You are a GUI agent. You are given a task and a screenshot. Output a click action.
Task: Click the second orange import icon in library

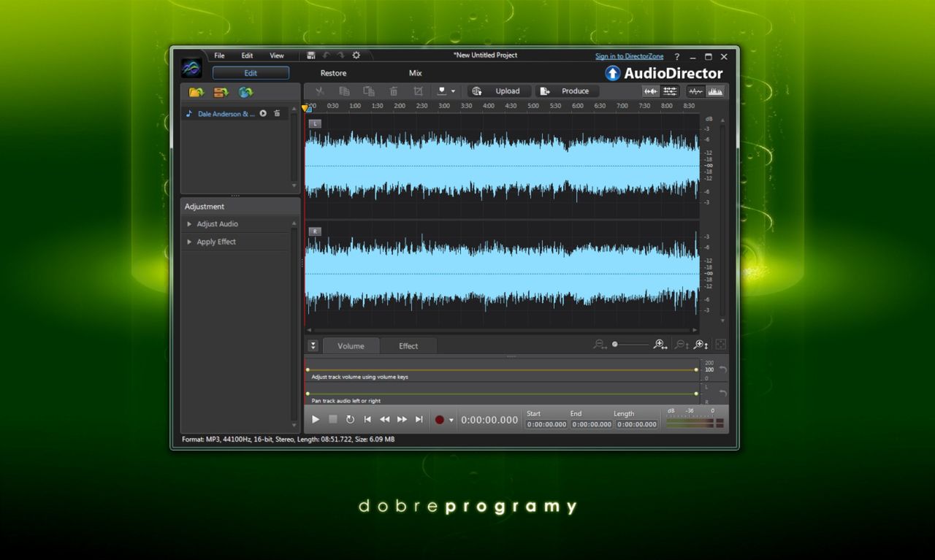pos(221,92)
